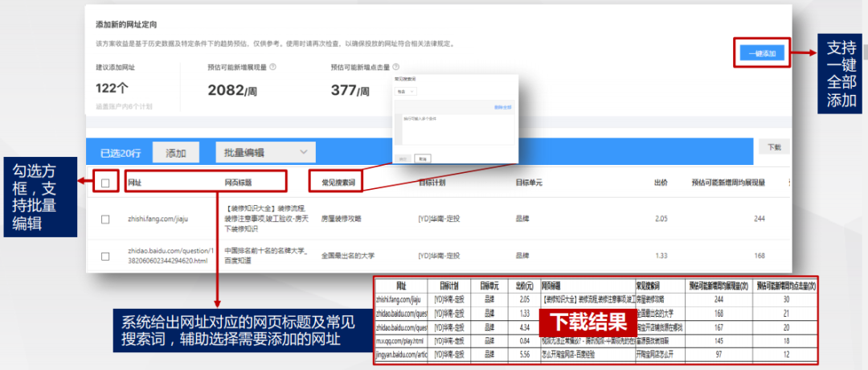This screenshot has width=868, height=370.
Task: Click the blue 一键添加 button
Action: [762, 53]
